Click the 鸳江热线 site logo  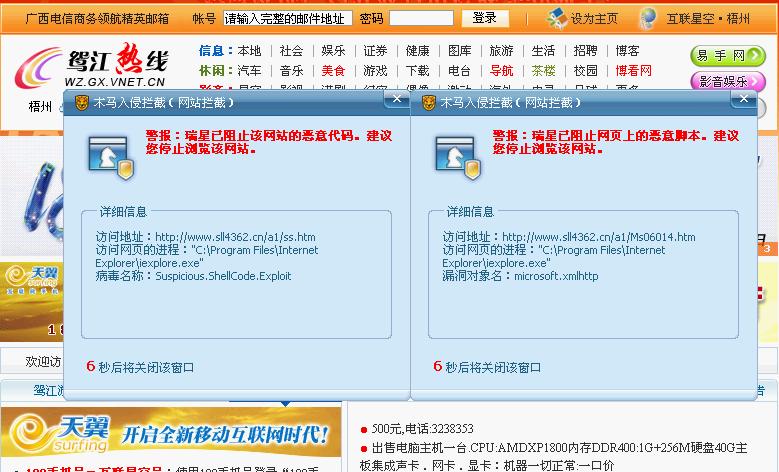92,67
